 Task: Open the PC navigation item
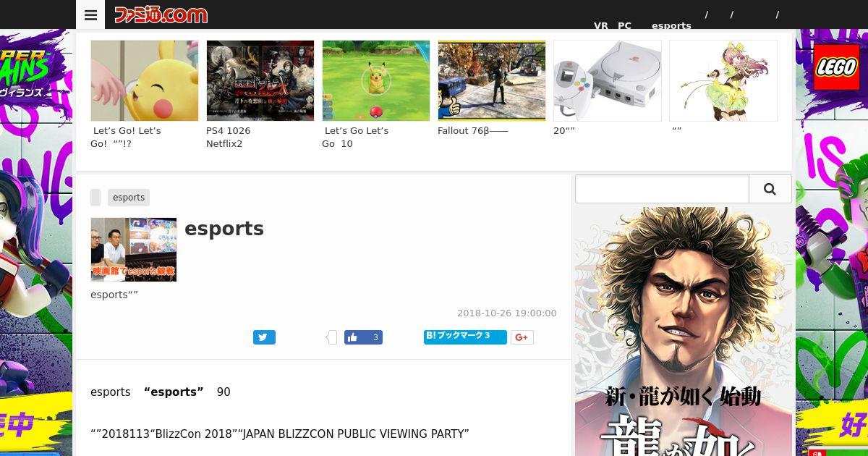point(624,25)
